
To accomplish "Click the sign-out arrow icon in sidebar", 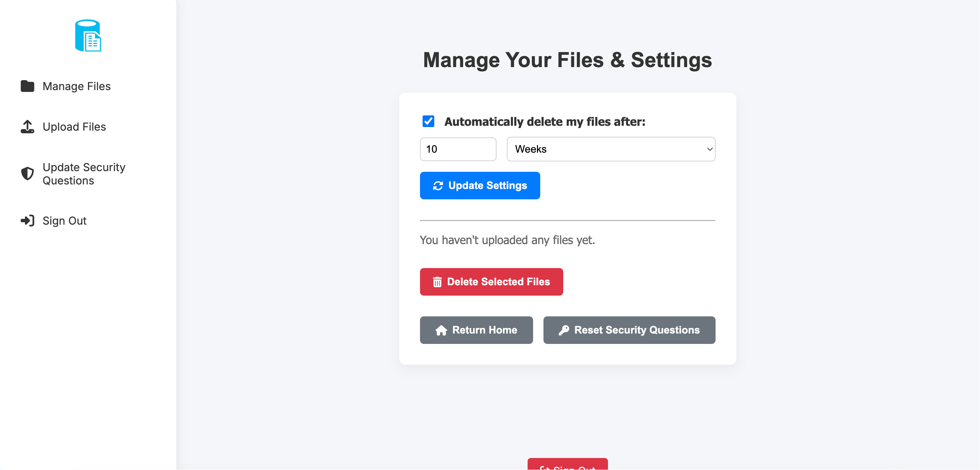I will [x=28, y=221].
